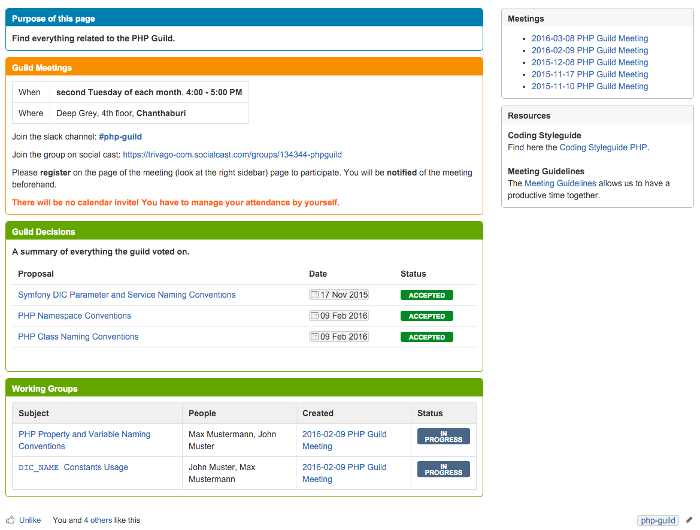
Task: Click the Unlike link
Action: 30,520
